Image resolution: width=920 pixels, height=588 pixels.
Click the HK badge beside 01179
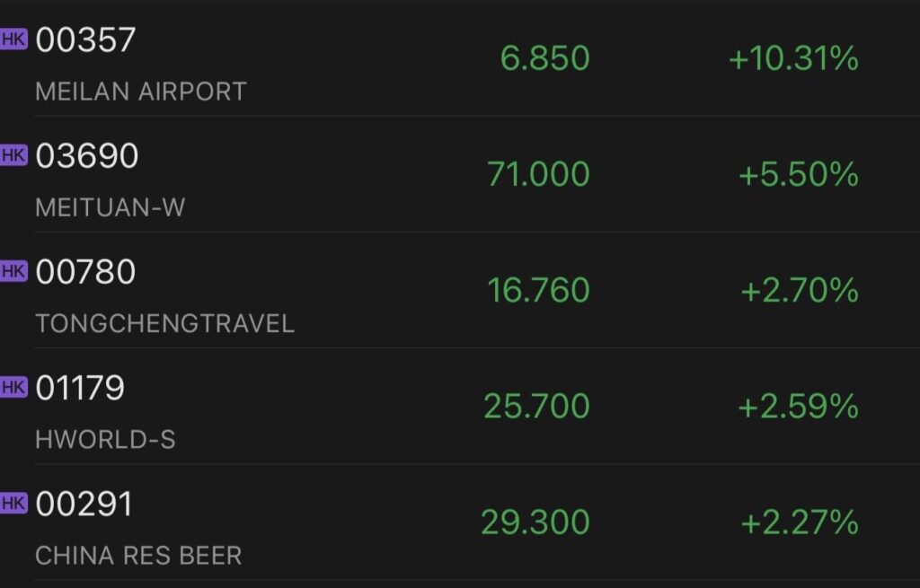(x=13, y=388)
